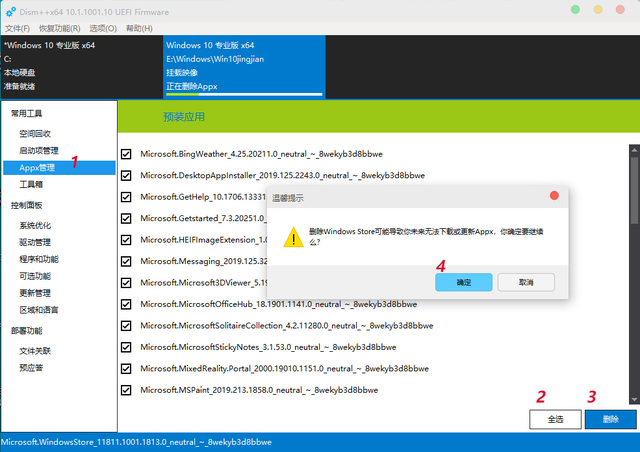Click the scrollbar down arrow
The height and width of the screenshot is (452, 640).
coord(634,400)
